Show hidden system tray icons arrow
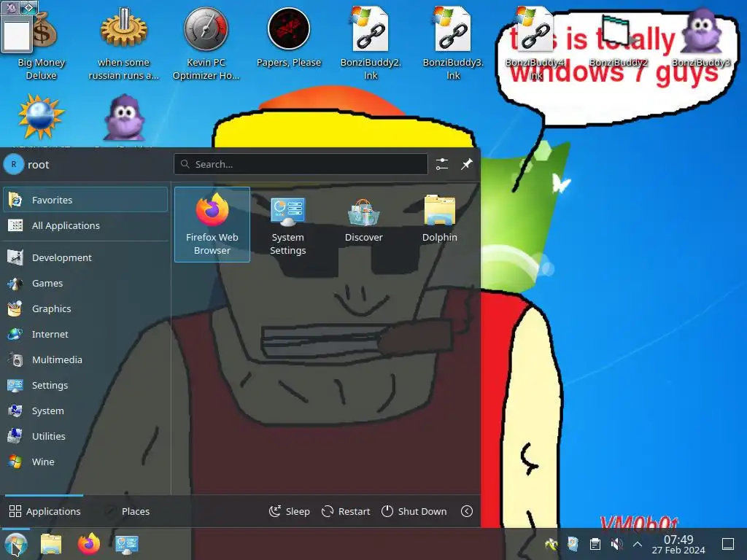Image resolution: width=747 pixels, height=560 pixels. point(638,544)
